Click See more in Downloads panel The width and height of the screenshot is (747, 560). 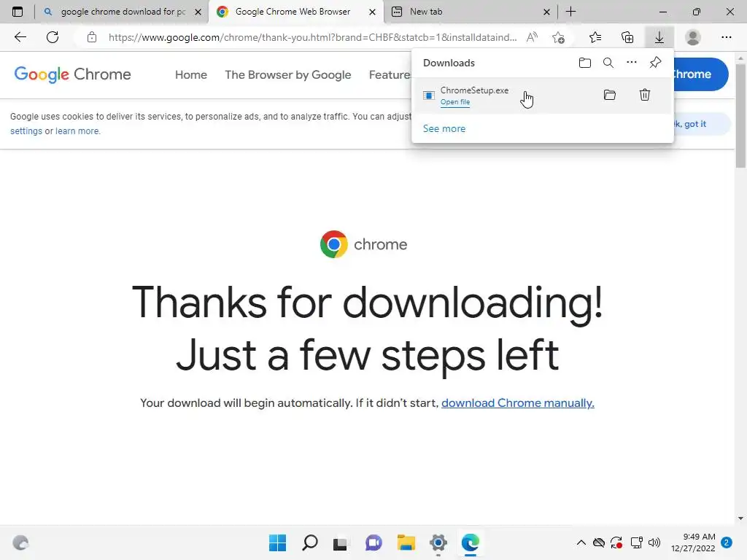(x=444, y=128)
